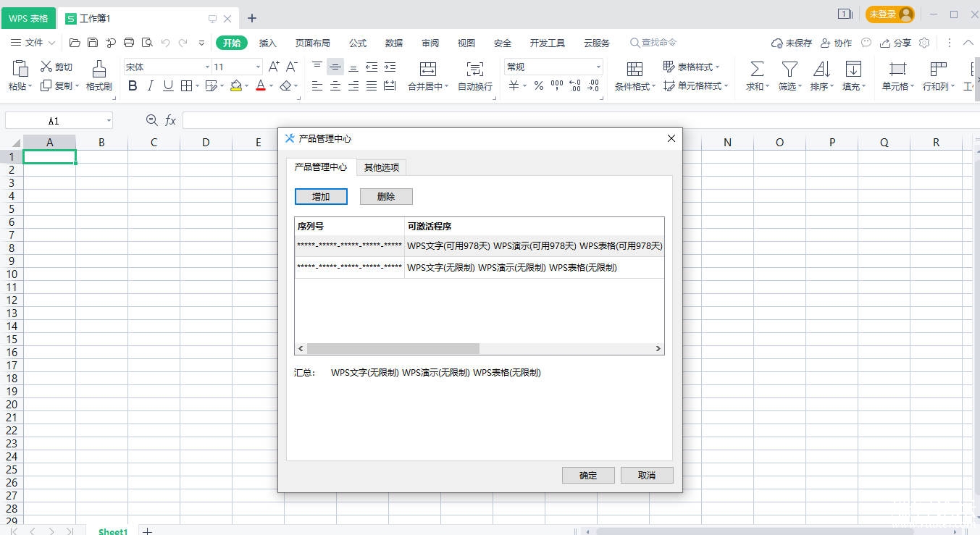Expand the 表格样式 (Table Styles) dropdown

pyautogui.click(x=717, y=67)
